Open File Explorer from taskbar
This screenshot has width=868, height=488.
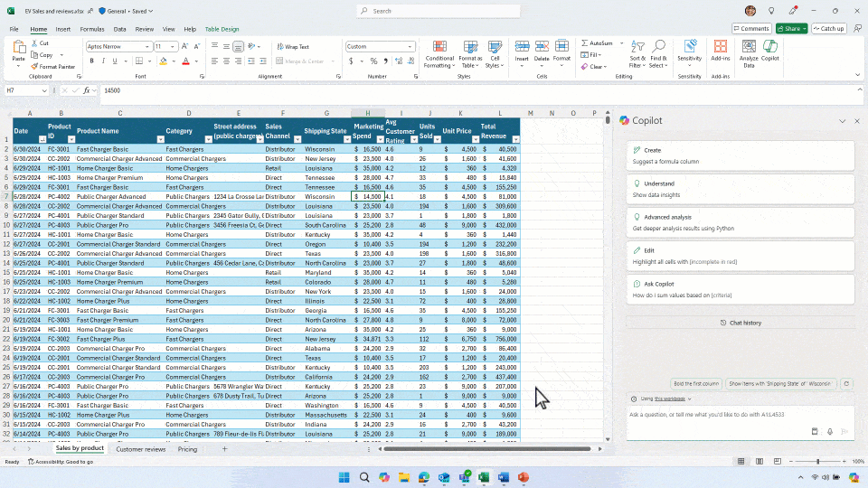404,477
